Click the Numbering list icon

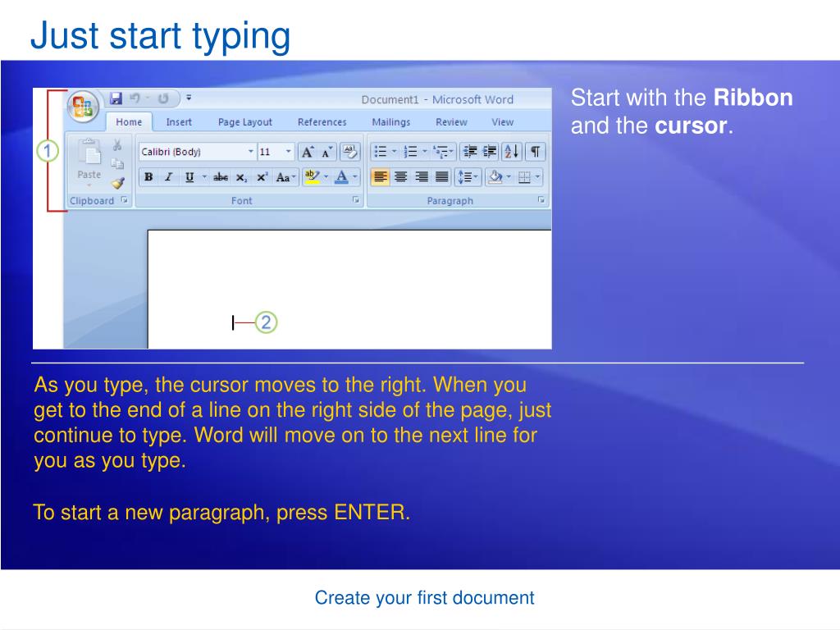410,152
